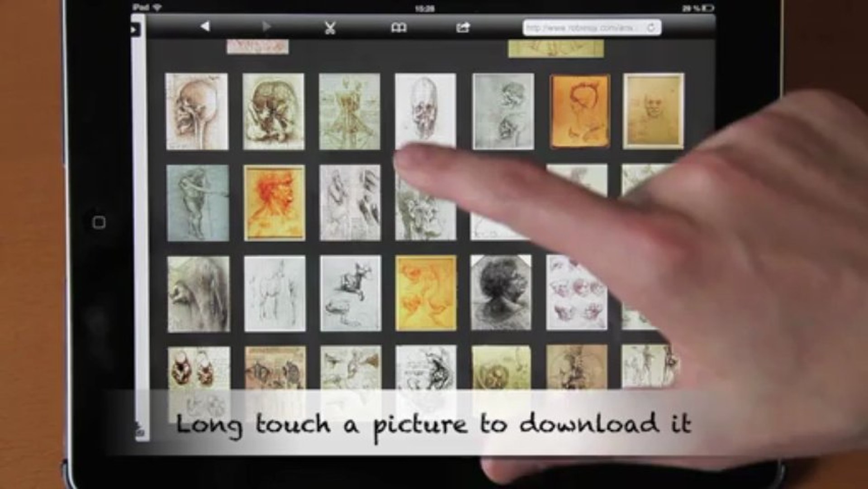
Task: Open the gray thumbnail with two skull profiles
Action: coord(503,111)
